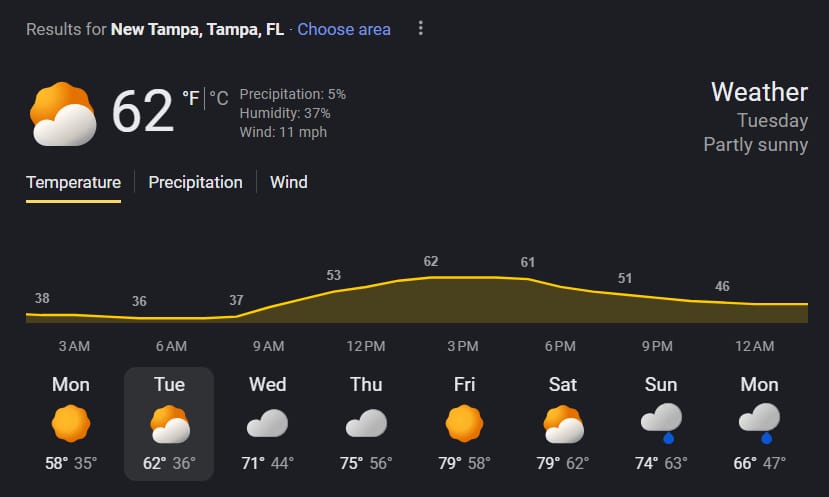The height and width of the screenshot is (497, 829).
Task: Click Wednesday's cloudy forecast icon
Action: 267,425
